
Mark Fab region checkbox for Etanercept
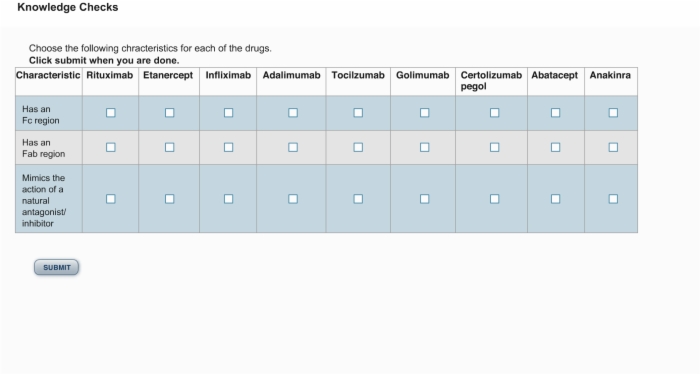click(170, 147)
